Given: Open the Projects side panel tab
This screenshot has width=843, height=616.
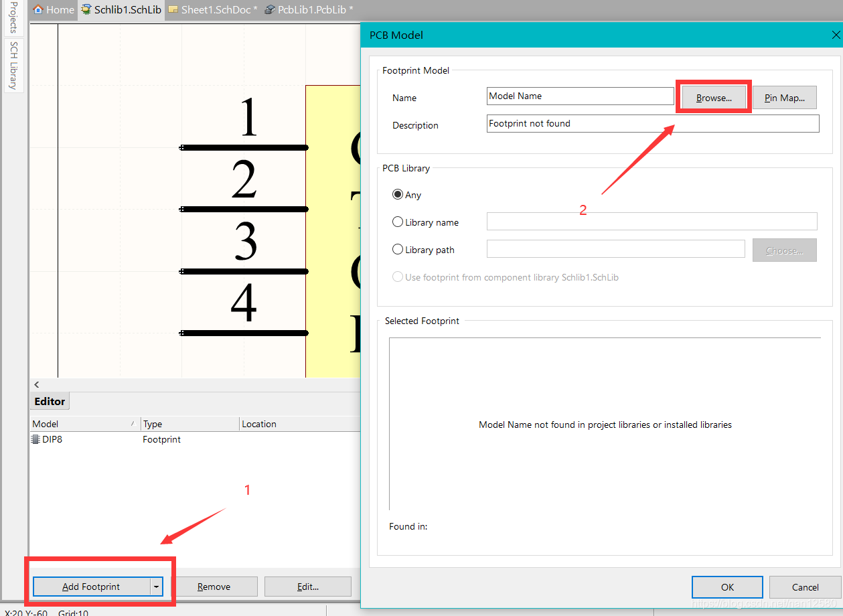Looking at the screenshot, I should 13,17.
